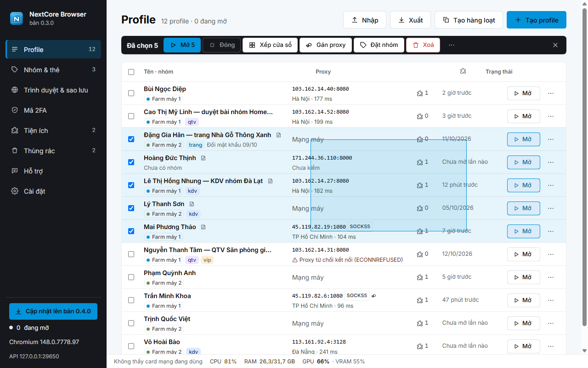
Task: Select the Cao Thị Mỹ Linh profile checkbox
Action: (131, 116)
